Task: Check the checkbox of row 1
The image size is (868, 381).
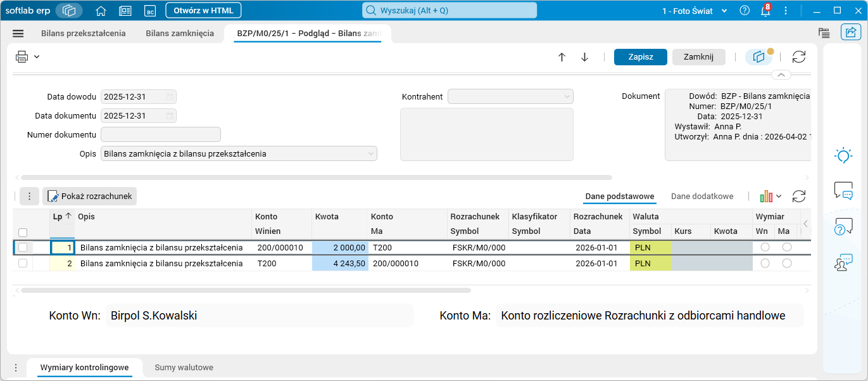Action: 23,247
